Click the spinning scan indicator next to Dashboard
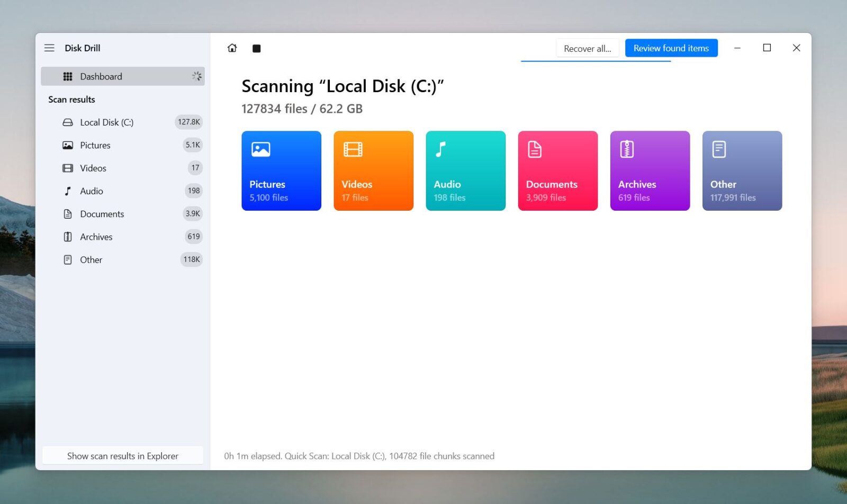The width and height of the screenshot is (847, 504). [x=196, y=76]
